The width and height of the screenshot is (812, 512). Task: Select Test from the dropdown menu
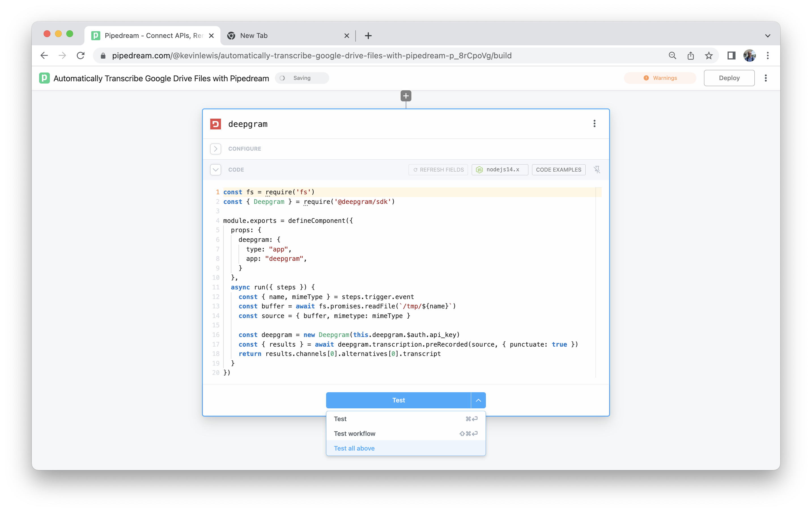click(406, 419)
